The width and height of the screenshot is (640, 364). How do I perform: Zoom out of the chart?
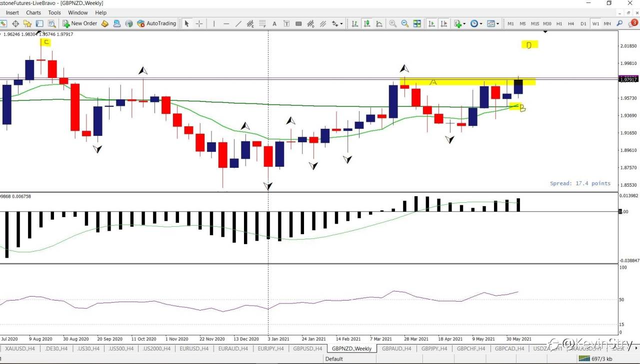(404, 23)
